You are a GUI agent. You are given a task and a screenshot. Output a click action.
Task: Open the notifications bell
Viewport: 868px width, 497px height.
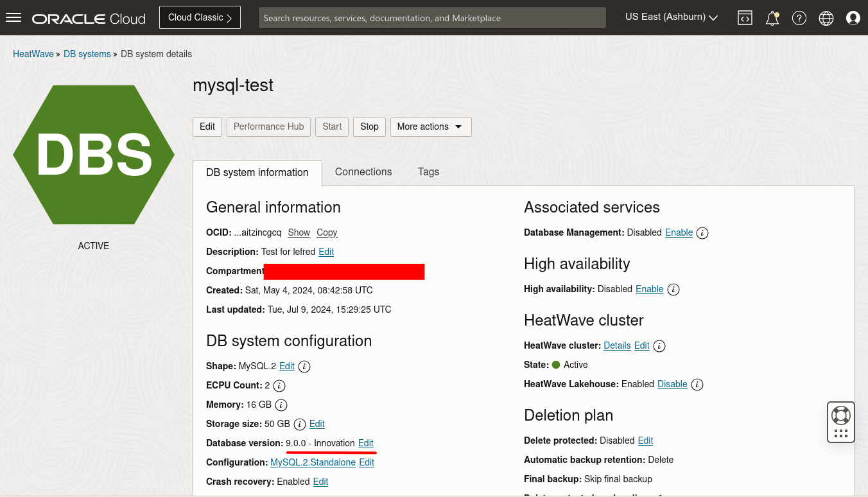click(x=772, y=17)
